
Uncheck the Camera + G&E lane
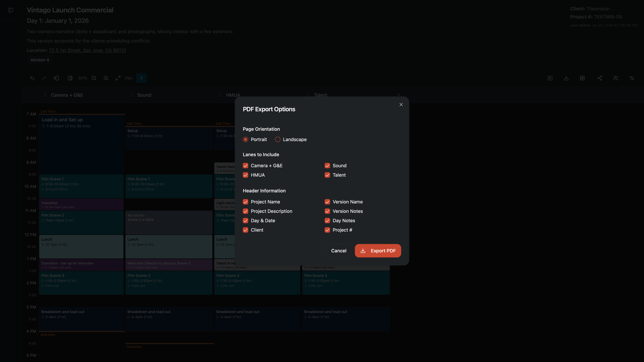pyautogui.click(x=246, y=166)
